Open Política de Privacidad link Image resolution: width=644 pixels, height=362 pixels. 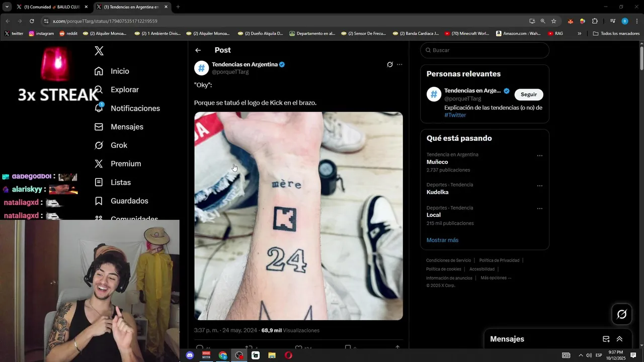point(499,260)
